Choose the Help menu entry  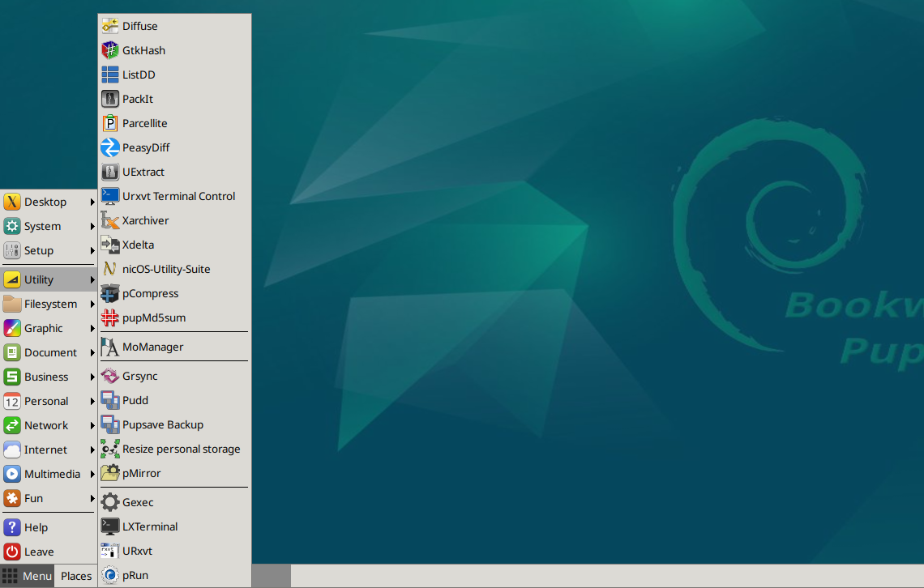pos(49,527)
